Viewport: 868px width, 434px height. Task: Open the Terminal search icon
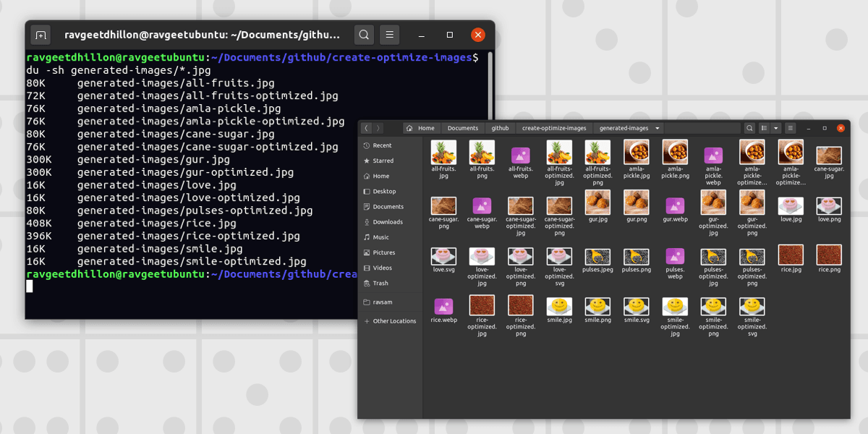(x=364, y=34)
